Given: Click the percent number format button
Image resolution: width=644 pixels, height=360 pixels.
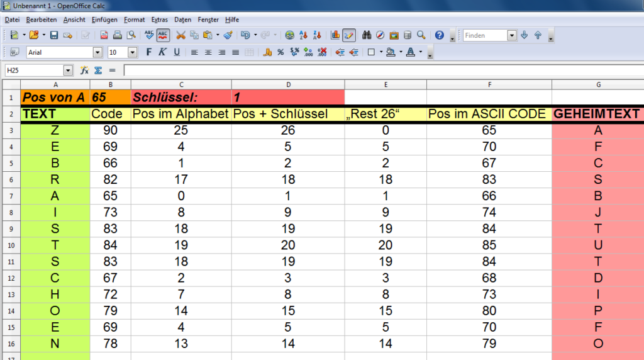Looking at the screenshot, I should pyautogui.click(x=280, y=52).
